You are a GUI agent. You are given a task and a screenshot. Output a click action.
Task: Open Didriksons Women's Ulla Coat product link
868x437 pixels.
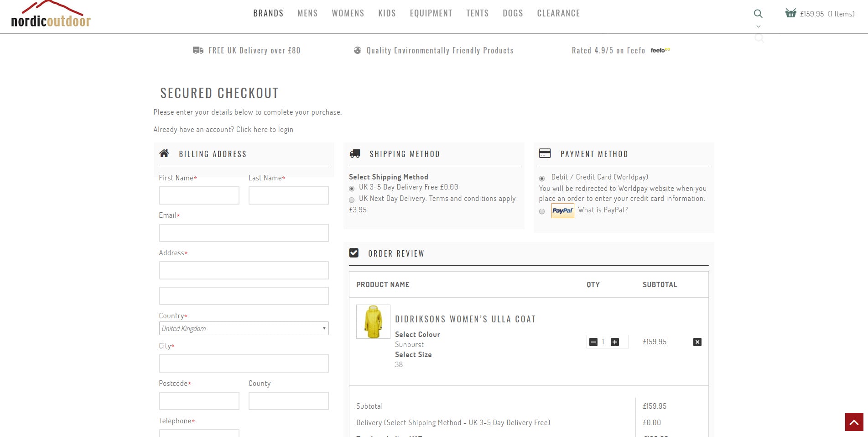(465, 319)
